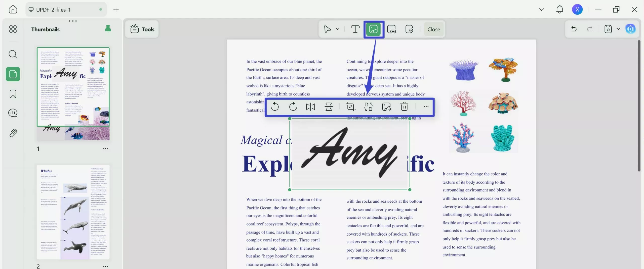Screen dimensions: 644x269
Task: Rotate the Amy image counterclockwise
Action: (x=275, y=107)
